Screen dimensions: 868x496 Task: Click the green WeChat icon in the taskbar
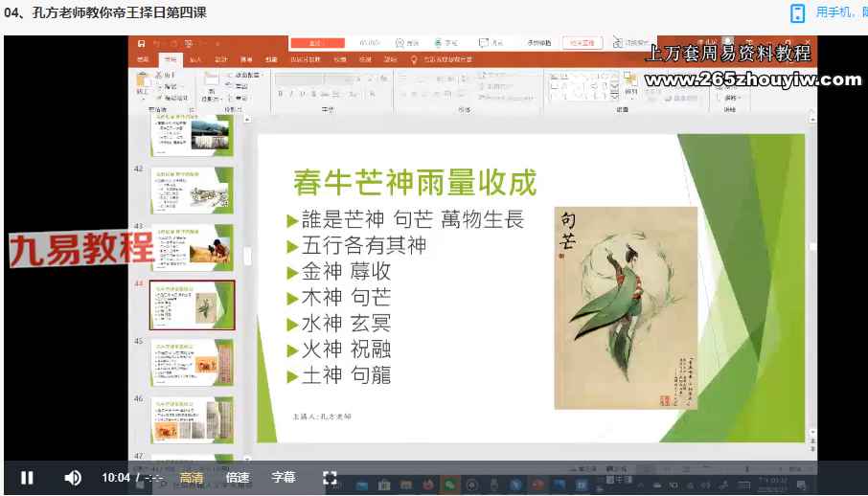[x=449, y=485]
